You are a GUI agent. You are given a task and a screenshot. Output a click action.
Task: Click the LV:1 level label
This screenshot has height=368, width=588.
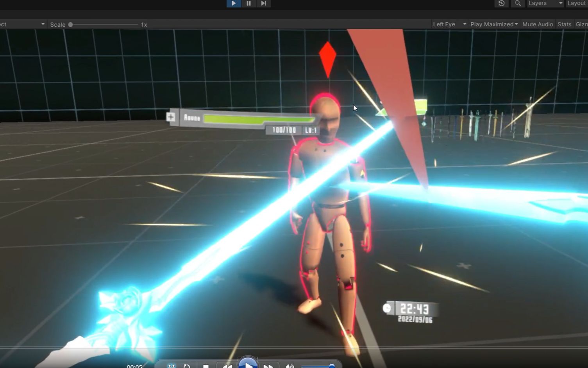coord(311,130)
